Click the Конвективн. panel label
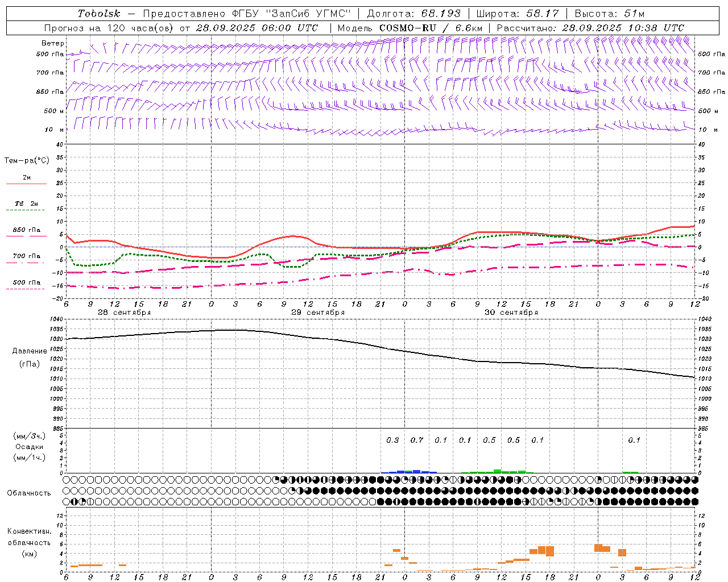 [29, 531]
